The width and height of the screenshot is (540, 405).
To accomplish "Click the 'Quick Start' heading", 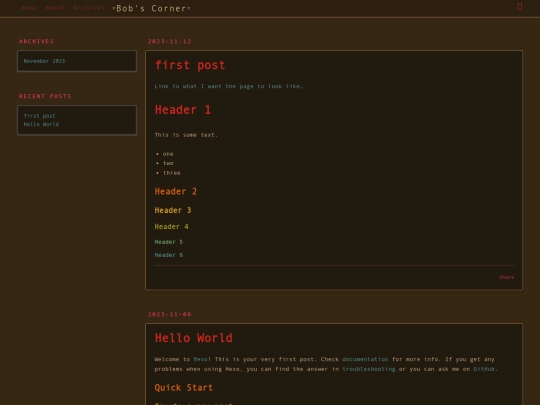I will (x=184, y=387).
